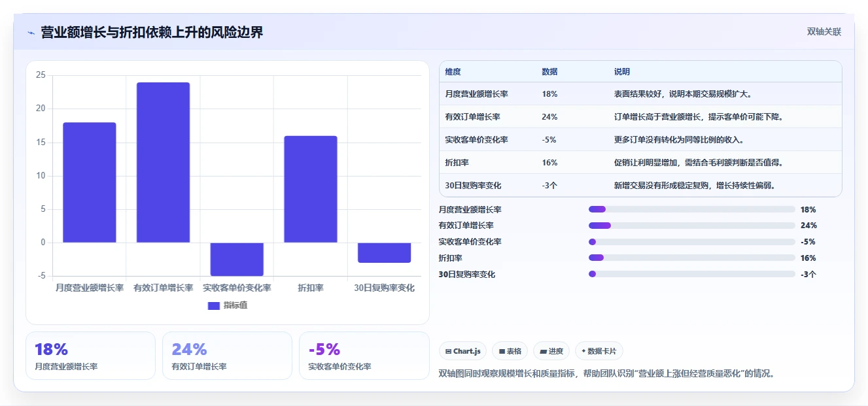Click the lightning icon beside the title
The height and width of the screenshot is (406, 868).
(x=31, y=33)
